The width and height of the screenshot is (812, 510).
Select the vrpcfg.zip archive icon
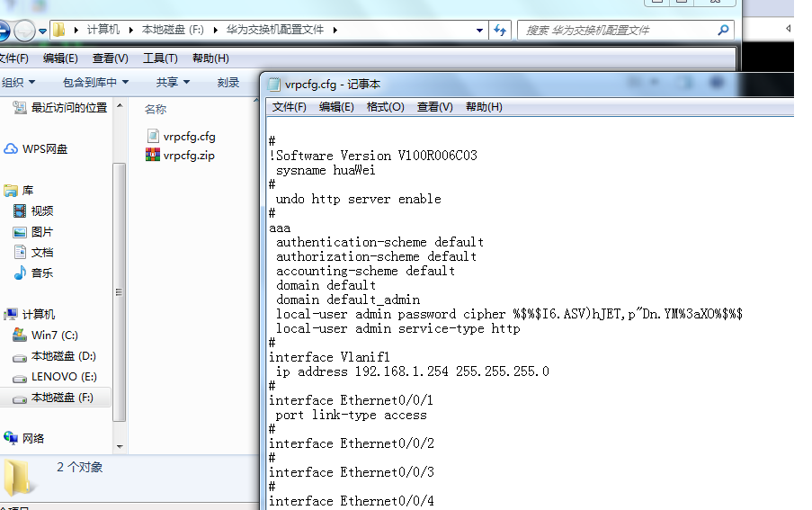153,155
